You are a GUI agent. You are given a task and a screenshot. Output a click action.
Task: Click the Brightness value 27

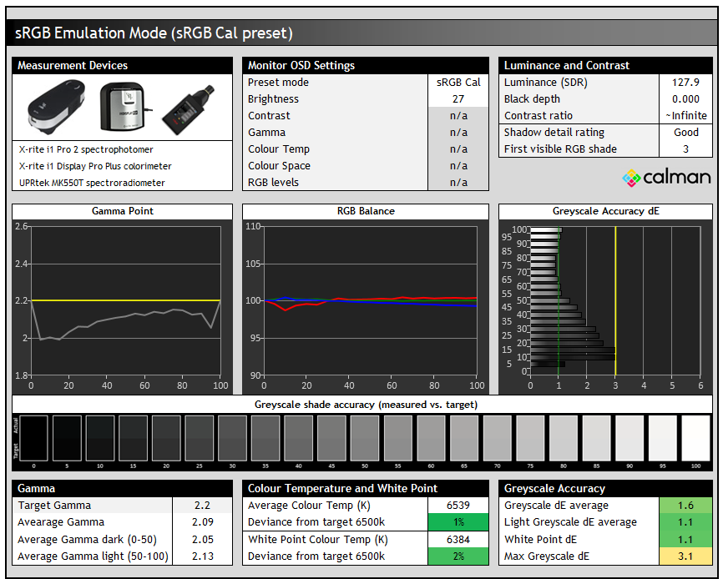pyautogui.click(x=458, y=99)
